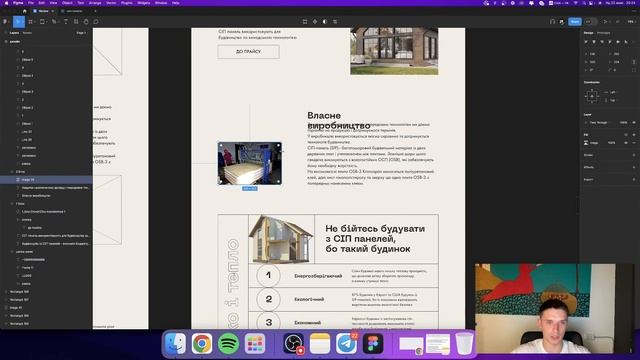
Task: Open Page 1 pages dropdown
Action: [x=81, y=33]
